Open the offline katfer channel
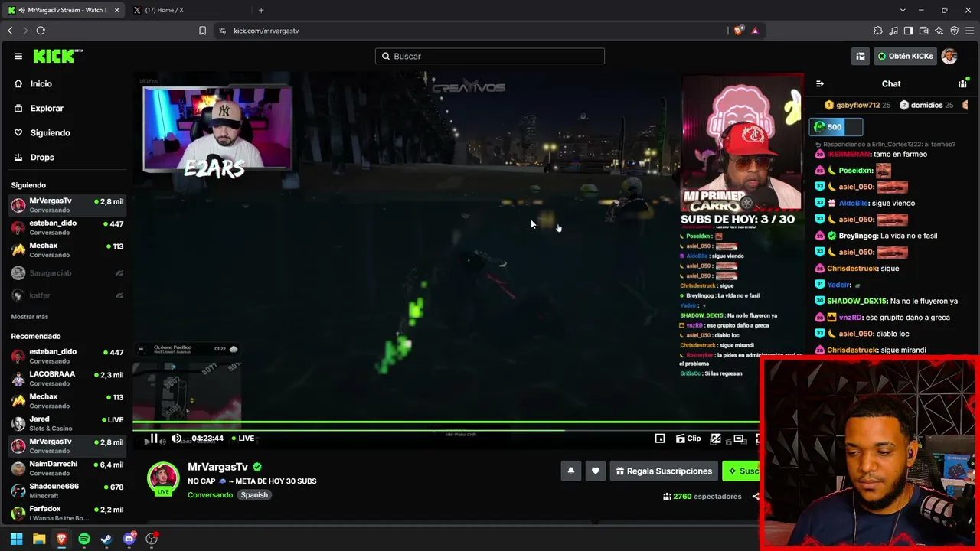This screenshot has width=980, height=551. (67, 295)
